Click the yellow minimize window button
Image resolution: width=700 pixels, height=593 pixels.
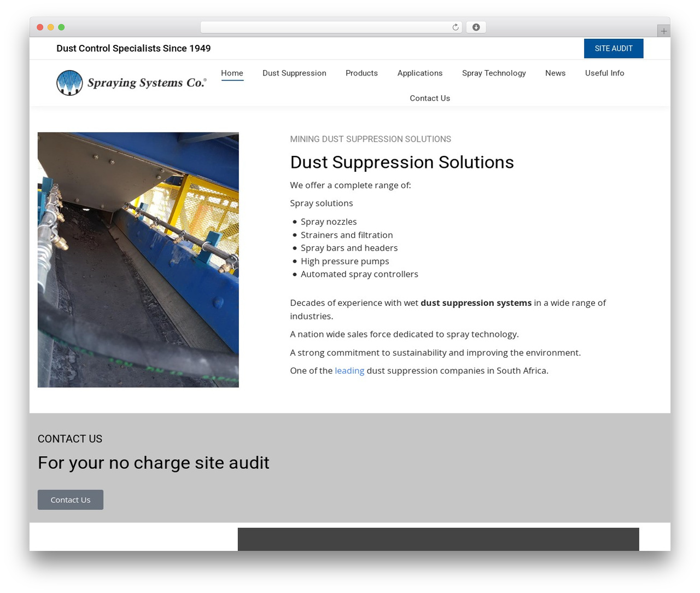pos(51,27)
